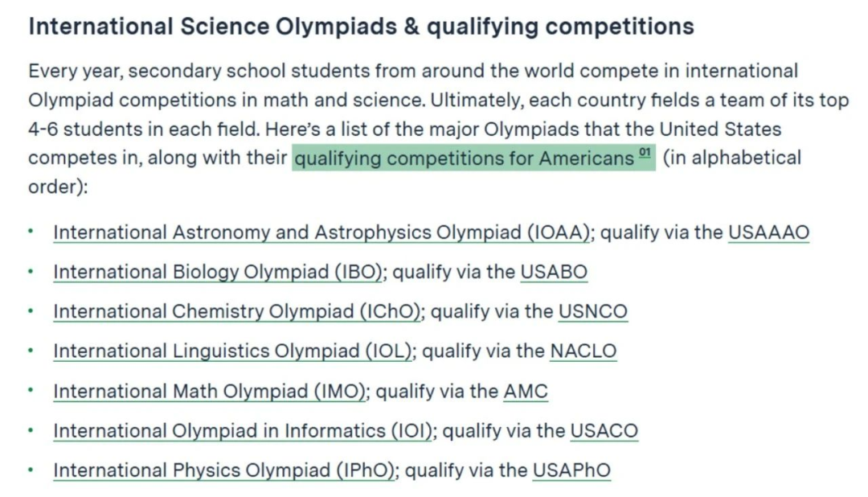Click the USABO link
868x497 pixels.
pos(554,272)
